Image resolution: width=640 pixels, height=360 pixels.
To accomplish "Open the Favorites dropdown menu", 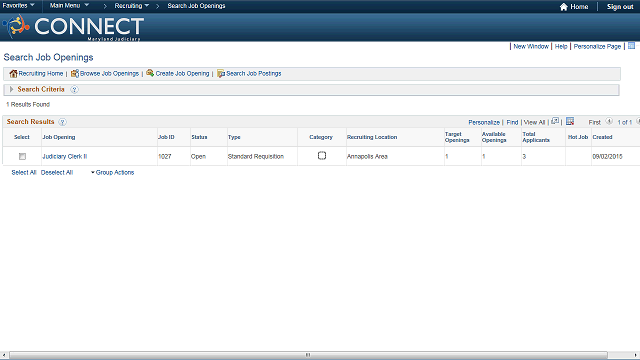I will 18,6.
